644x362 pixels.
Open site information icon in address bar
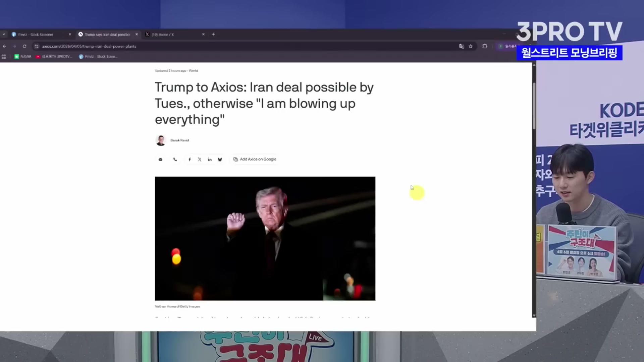tap(36, 46)
